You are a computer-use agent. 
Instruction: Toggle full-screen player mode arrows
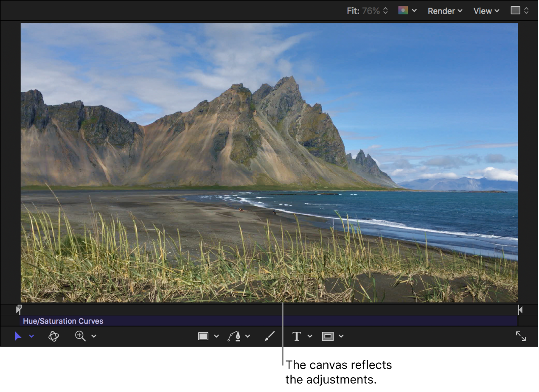pos(521,336)
